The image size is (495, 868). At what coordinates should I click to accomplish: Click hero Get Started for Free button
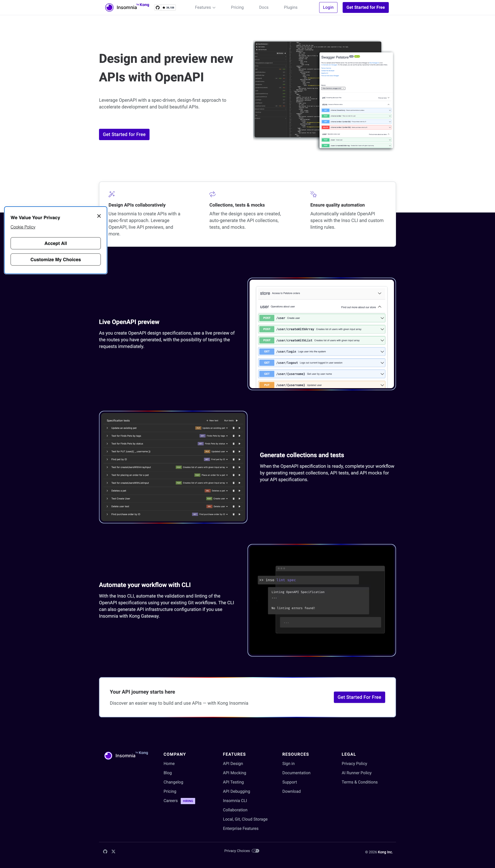click(124, 134)
